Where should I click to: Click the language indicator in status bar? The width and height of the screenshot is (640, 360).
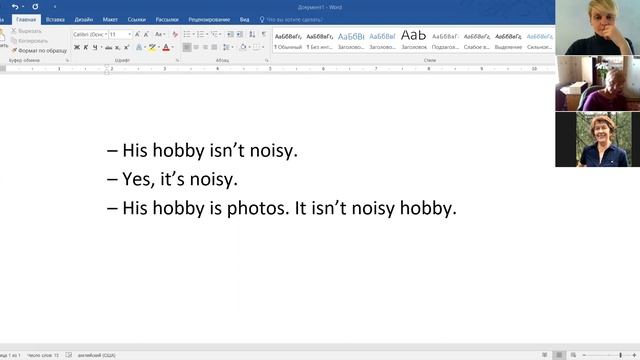coord(96,356)
